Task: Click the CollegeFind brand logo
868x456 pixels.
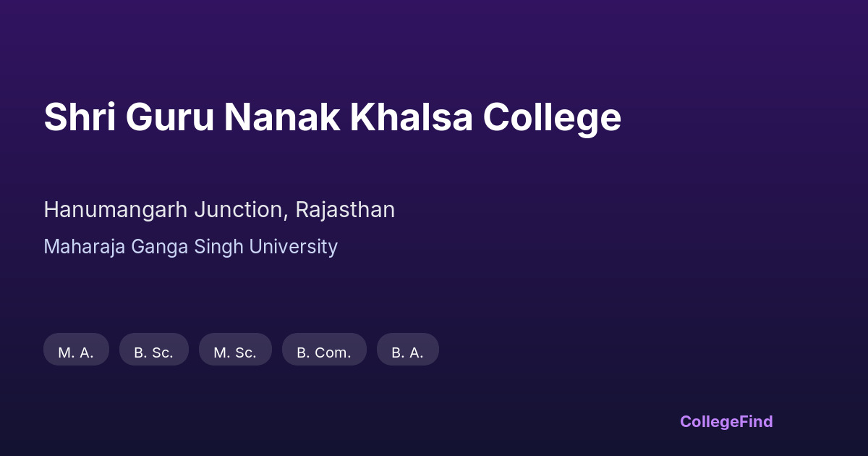Action: click(726, 421)
